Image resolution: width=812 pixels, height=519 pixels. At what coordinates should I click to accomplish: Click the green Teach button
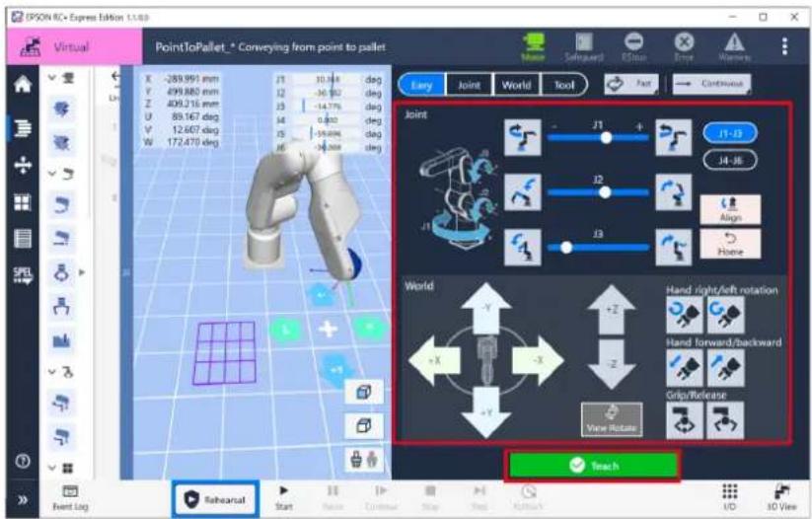pyautogui.click(x=593, y=466)
